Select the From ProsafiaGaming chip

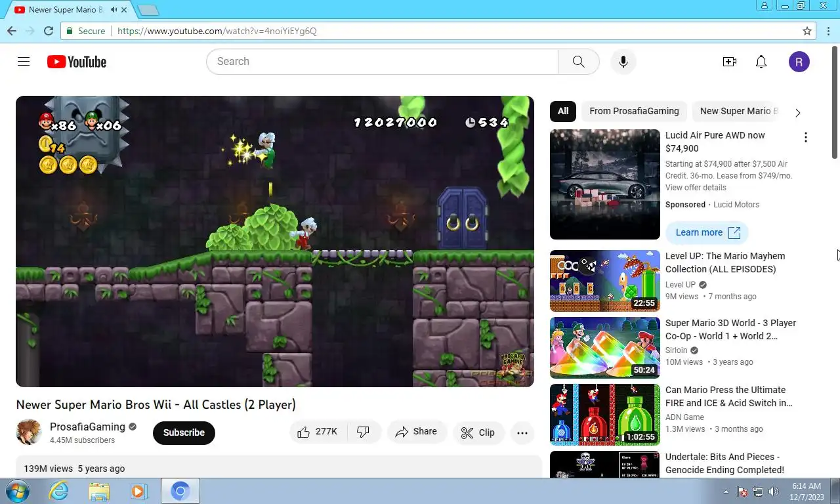tap(634, 111)
